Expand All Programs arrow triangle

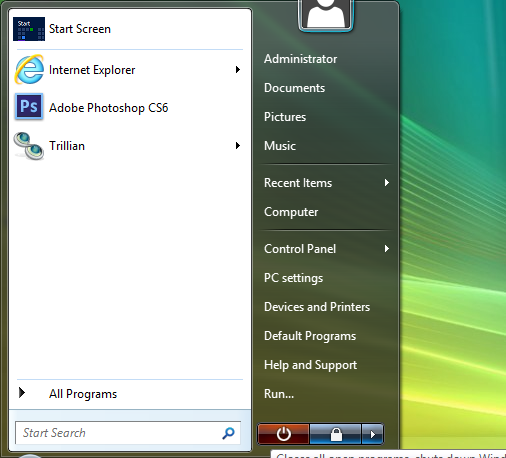pos(22,393)
